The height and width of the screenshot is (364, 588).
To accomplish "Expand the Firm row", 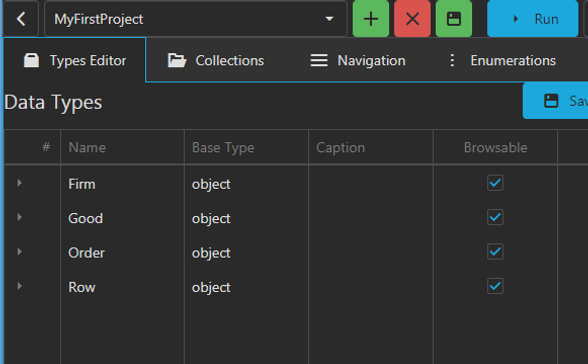I will click(x=20, y=183).
